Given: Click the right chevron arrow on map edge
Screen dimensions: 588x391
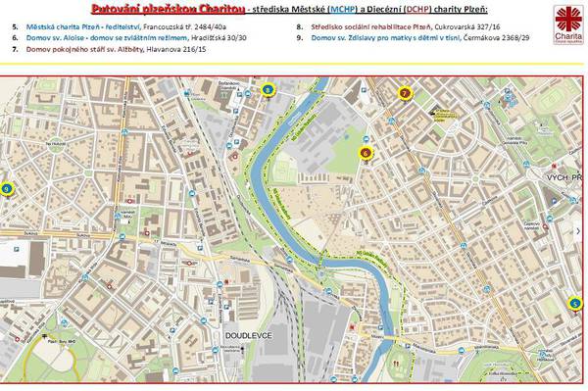Looking at the screenshot, I should [578, 231].
